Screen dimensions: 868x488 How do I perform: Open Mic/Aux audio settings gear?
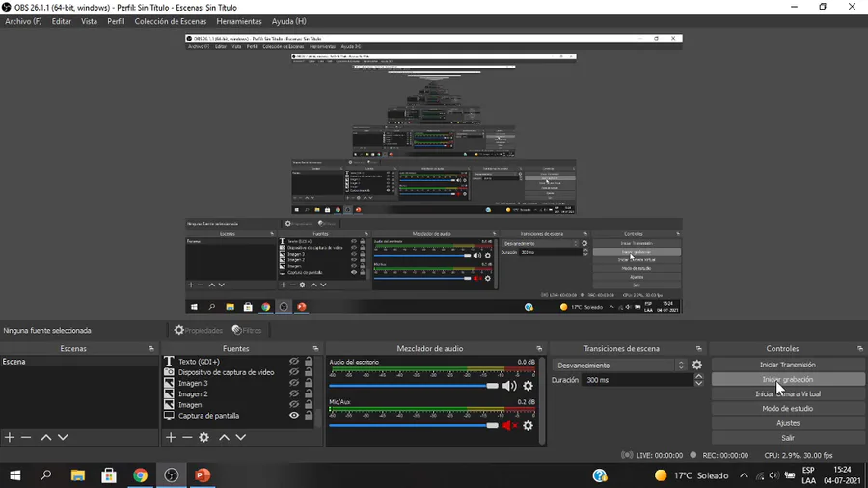tap(529, 425)
